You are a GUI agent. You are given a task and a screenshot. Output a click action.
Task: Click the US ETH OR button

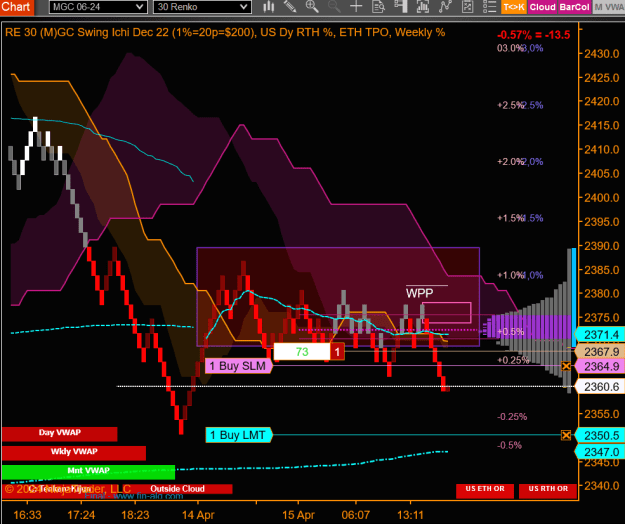[485, 491]
